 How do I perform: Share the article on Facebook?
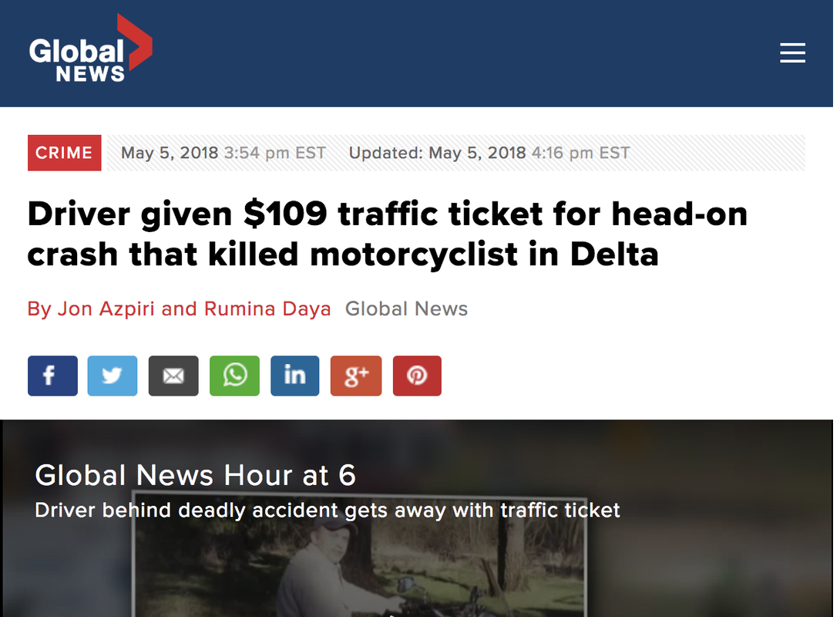52,376
